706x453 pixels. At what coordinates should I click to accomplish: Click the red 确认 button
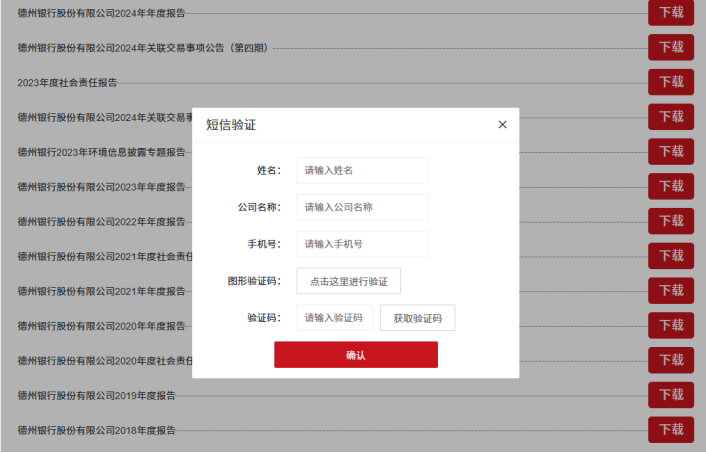coord(356,355)
